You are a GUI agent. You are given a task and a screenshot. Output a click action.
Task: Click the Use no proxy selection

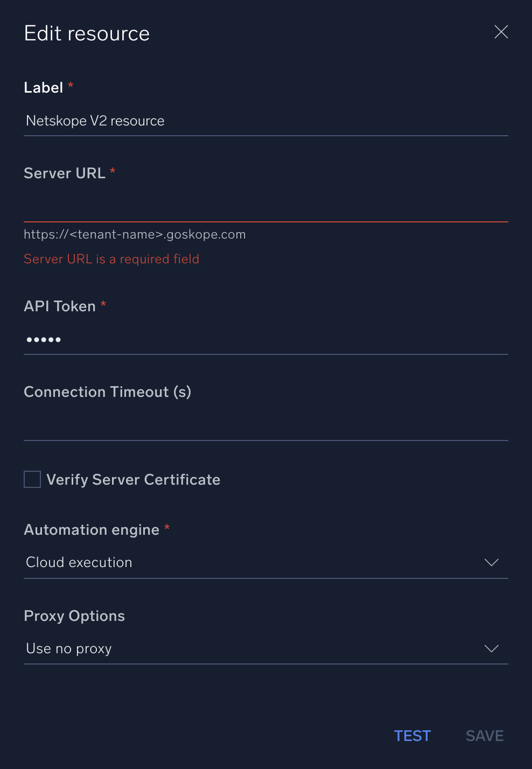[x=68, y=648]
